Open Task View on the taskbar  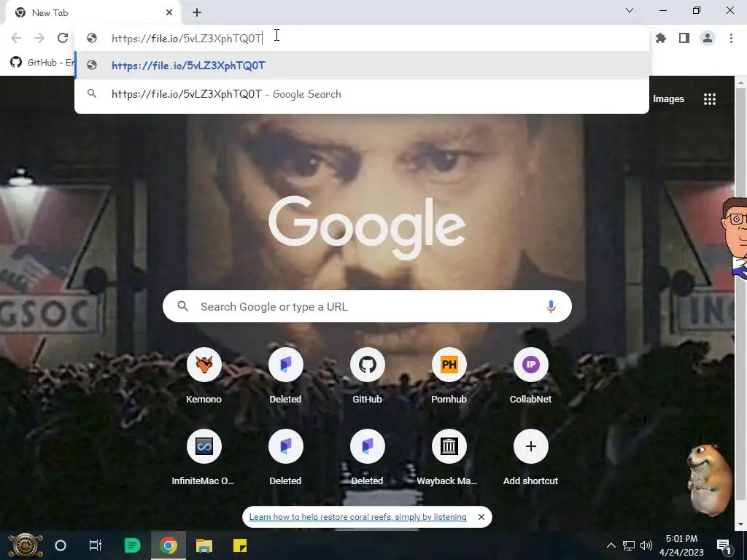pos(96,545)
